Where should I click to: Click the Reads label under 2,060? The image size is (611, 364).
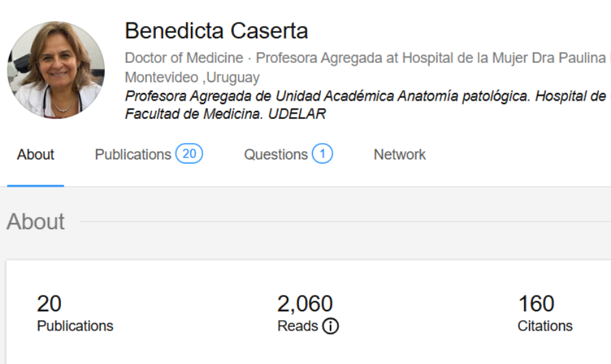pos(297,326)
